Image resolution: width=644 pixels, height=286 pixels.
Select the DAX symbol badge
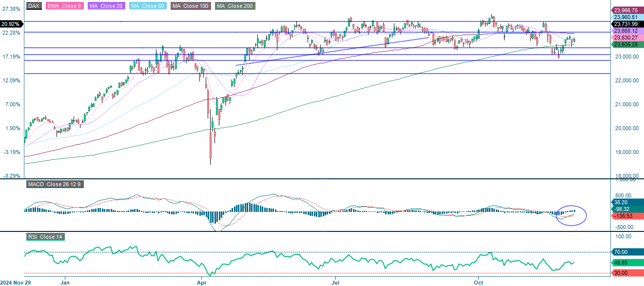tap(33, 6)
